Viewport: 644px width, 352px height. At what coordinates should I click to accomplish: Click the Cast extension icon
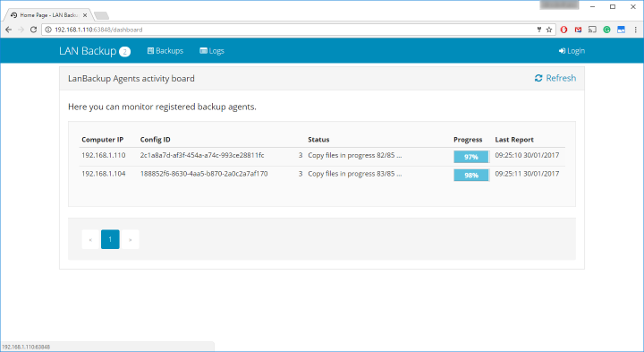point(592,30)
